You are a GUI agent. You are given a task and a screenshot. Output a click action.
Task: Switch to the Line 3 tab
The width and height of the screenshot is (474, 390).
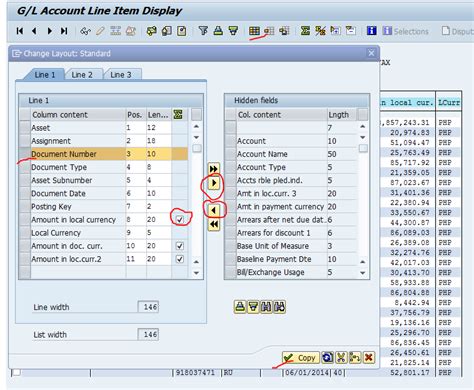[121, 75]
